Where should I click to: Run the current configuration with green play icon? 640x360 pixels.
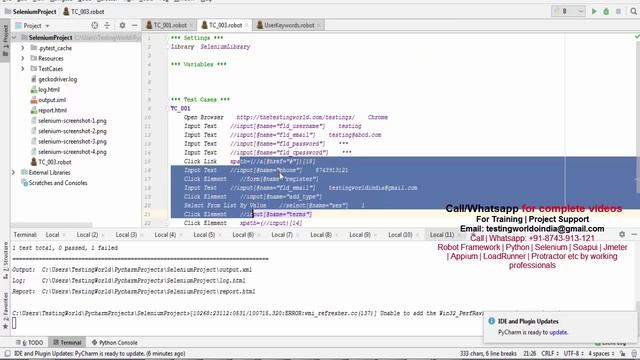coord(594,11)
